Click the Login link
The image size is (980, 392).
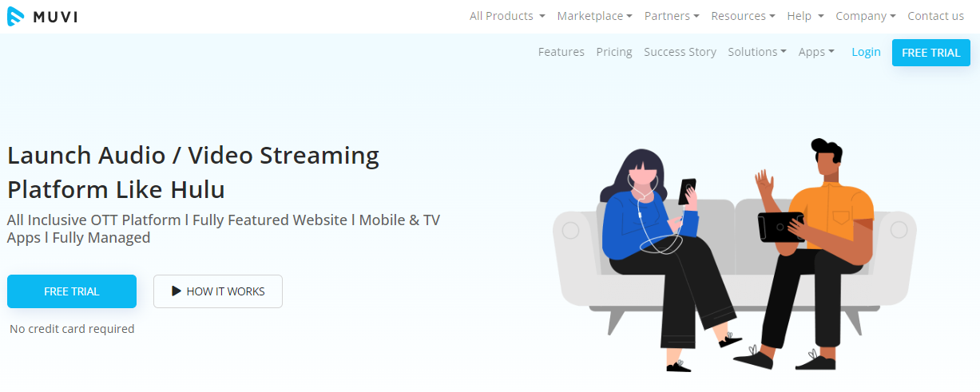[866, 52]
